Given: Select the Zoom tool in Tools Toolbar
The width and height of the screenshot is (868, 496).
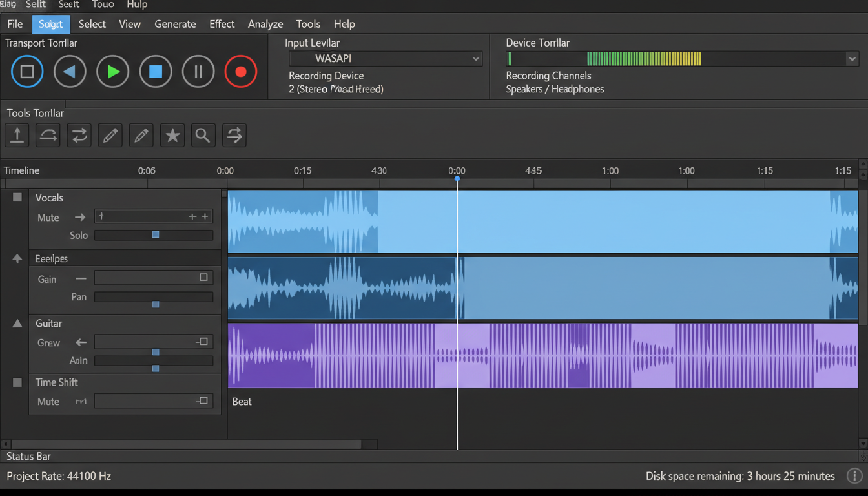Looking at the screenshot, I should (x=203, y=135).
